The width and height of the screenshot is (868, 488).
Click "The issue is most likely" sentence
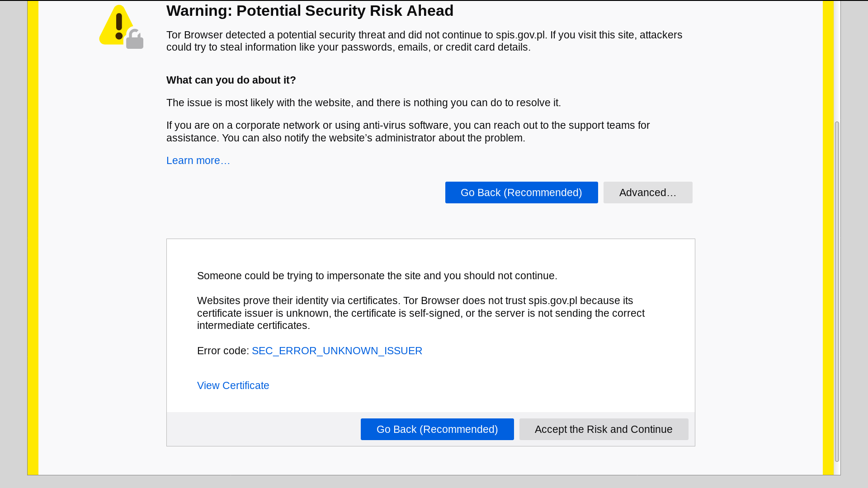click(x=363, y=103)
